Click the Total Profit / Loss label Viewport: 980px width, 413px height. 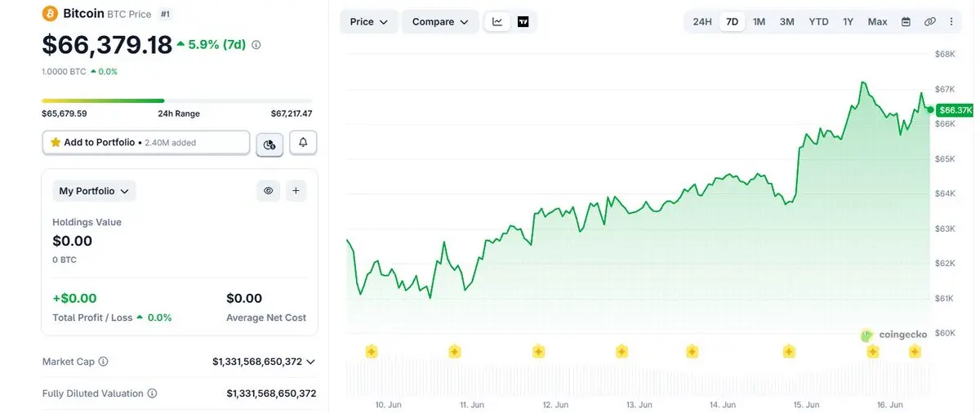click(x=92, y=318)
